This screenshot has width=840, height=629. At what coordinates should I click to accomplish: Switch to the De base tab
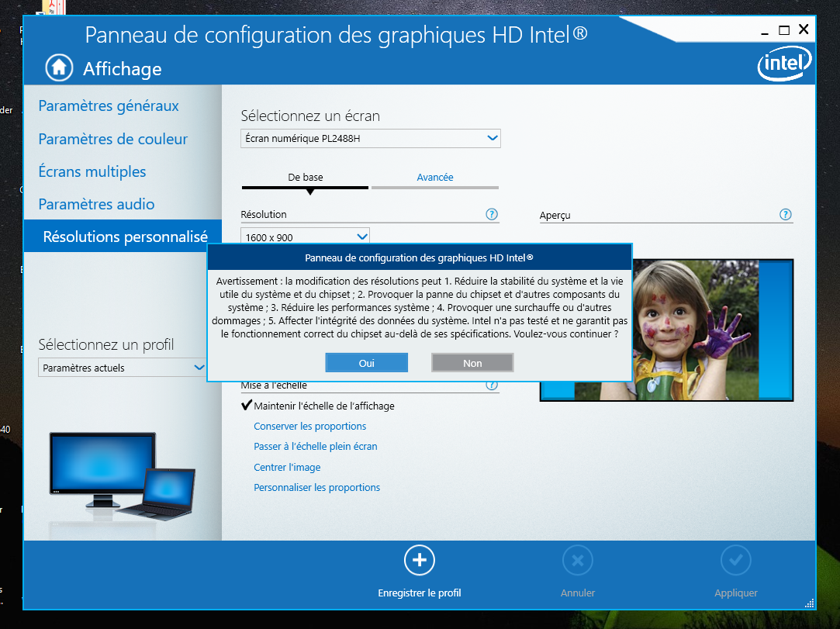pos(306,178)
